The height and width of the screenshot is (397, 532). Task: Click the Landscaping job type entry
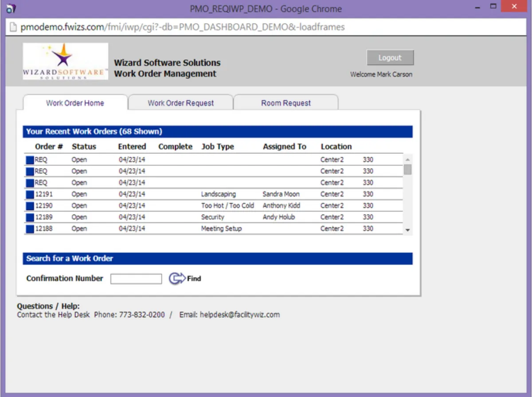tap(219, 194)
